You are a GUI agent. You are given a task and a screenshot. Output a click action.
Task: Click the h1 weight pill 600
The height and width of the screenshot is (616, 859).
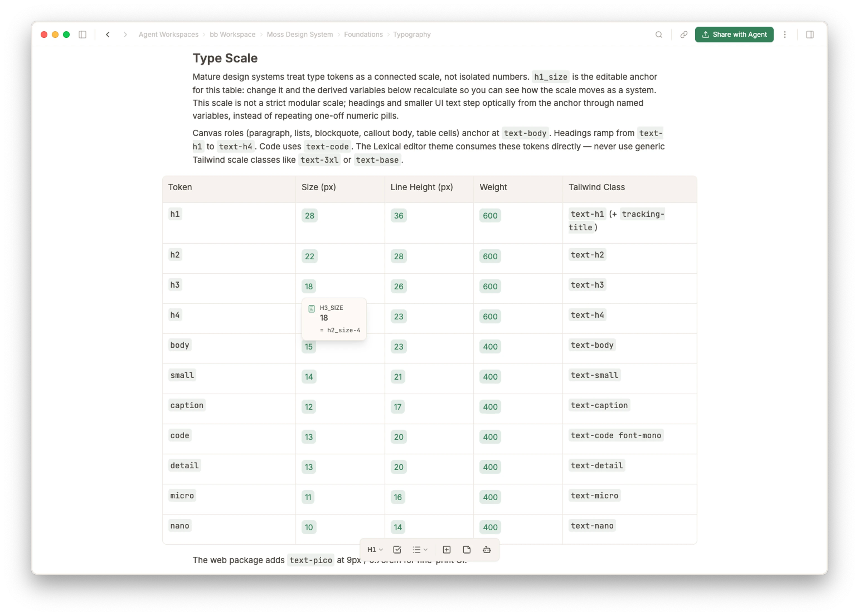click(490, 215)
